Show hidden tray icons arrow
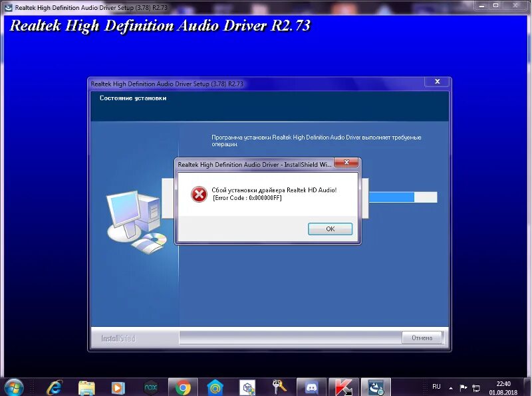This screenshot has width=532, height=396. click(x=451, y=387)
